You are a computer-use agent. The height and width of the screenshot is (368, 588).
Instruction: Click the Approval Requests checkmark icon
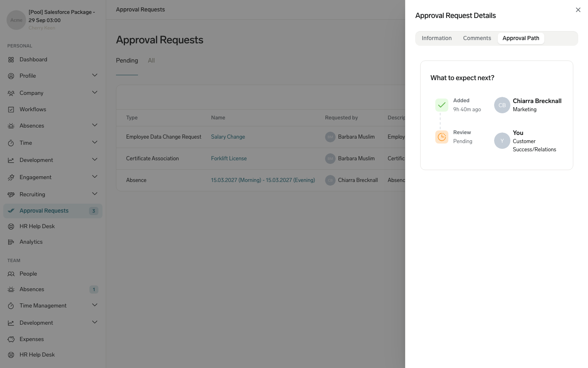pyautogui.click(x=11, y=211)
